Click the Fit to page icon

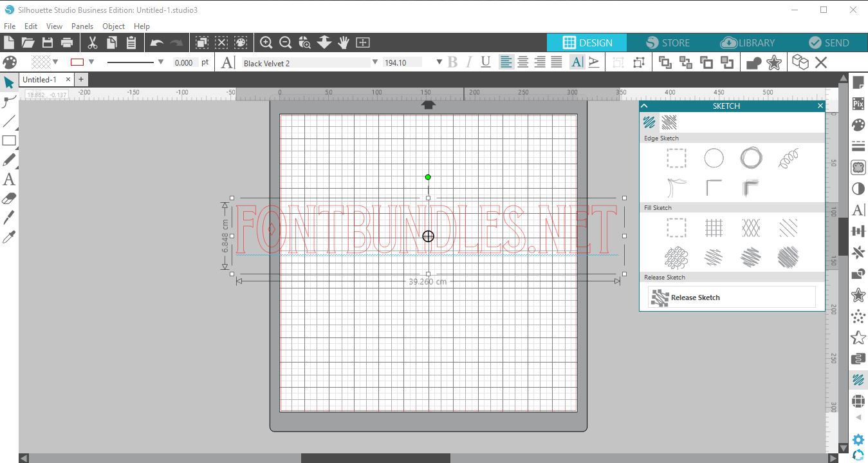(363, 43)
